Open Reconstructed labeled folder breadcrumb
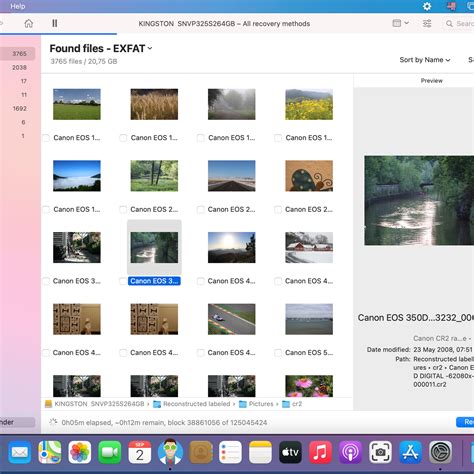 (x=192, y=404)
